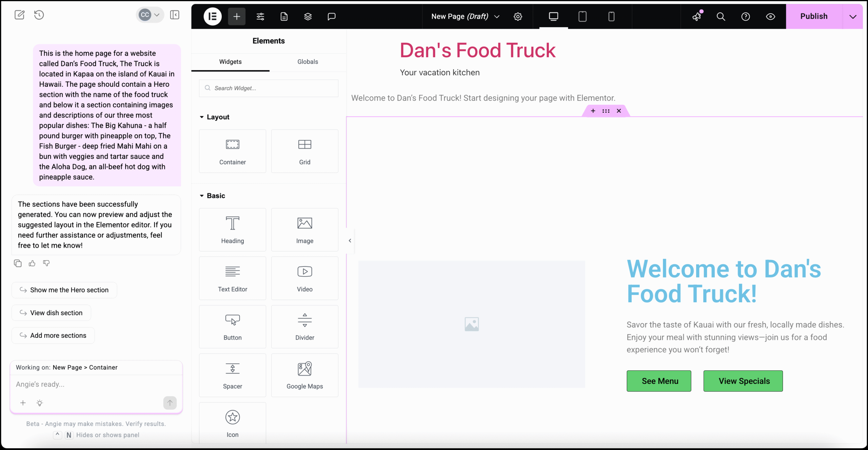Viewport: 868px width, 450px height.
Task: Open the Structure layers icon
Action: tap(308, 16)
